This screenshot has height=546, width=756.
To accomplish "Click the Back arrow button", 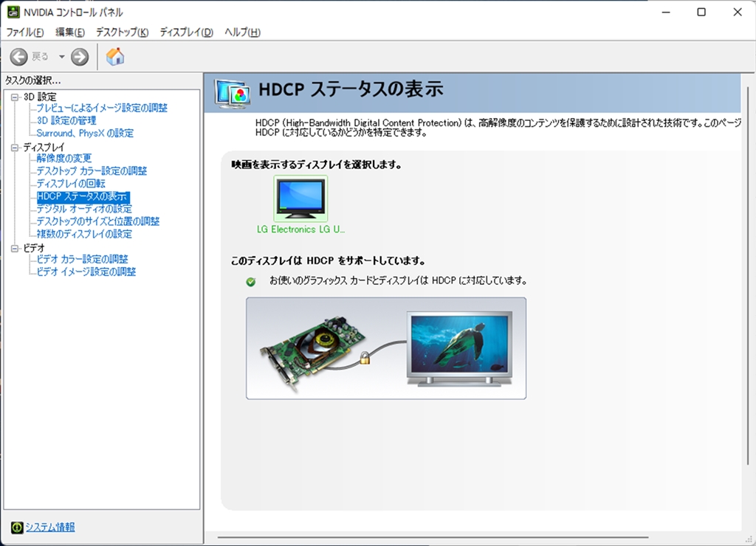I will (x=18, y=57).
